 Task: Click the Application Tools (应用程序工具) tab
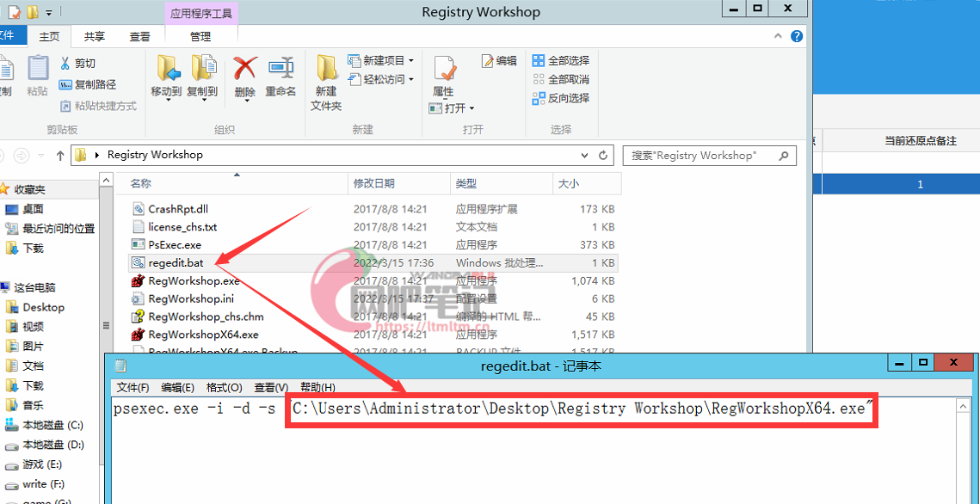click(201, 13)
